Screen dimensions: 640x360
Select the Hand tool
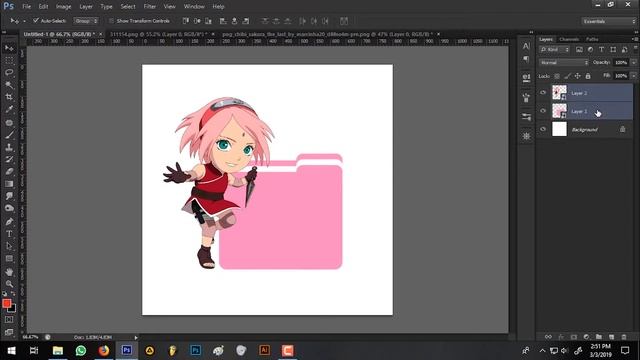[x=9, y=271]
